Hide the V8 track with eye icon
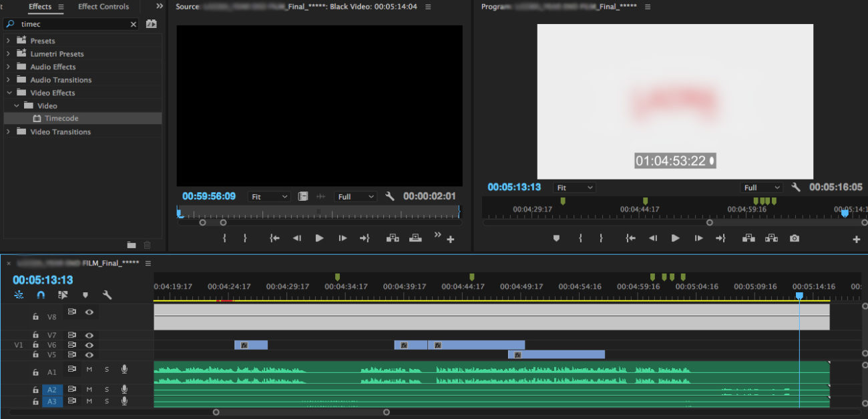Image resolution: width=868 pixels, height=419 pixels. (89, 312)
